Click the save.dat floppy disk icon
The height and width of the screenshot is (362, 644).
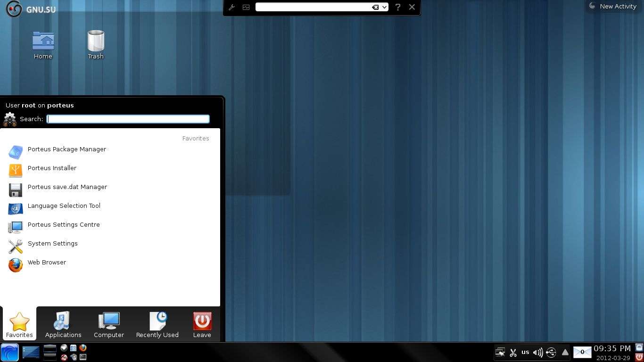click(16, 189)
